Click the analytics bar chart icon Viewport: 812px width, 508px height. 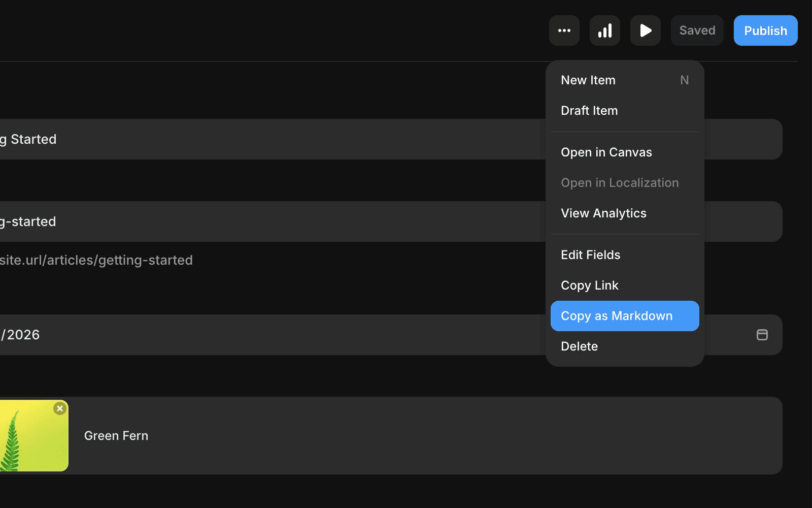604,30
